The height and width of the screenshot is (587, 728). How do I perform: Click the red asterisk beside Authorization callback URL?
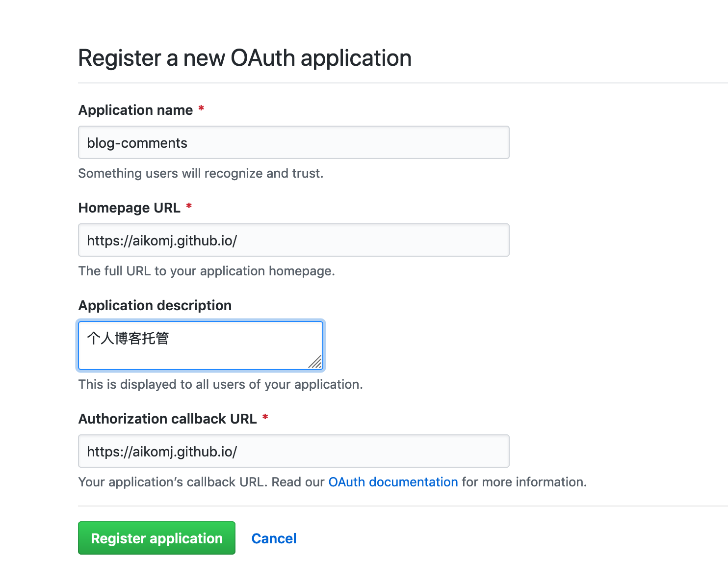tap(265, 417)
